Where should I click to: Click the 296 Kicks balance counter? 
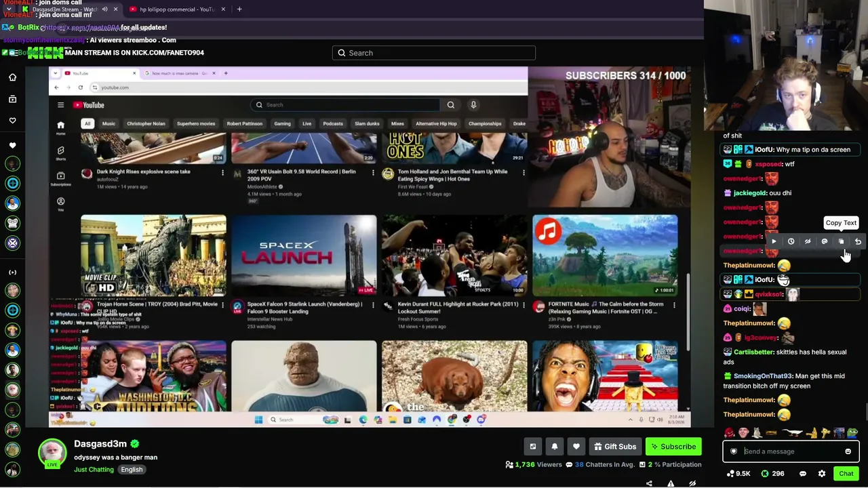pyautogui.click(x=772, y=474)
